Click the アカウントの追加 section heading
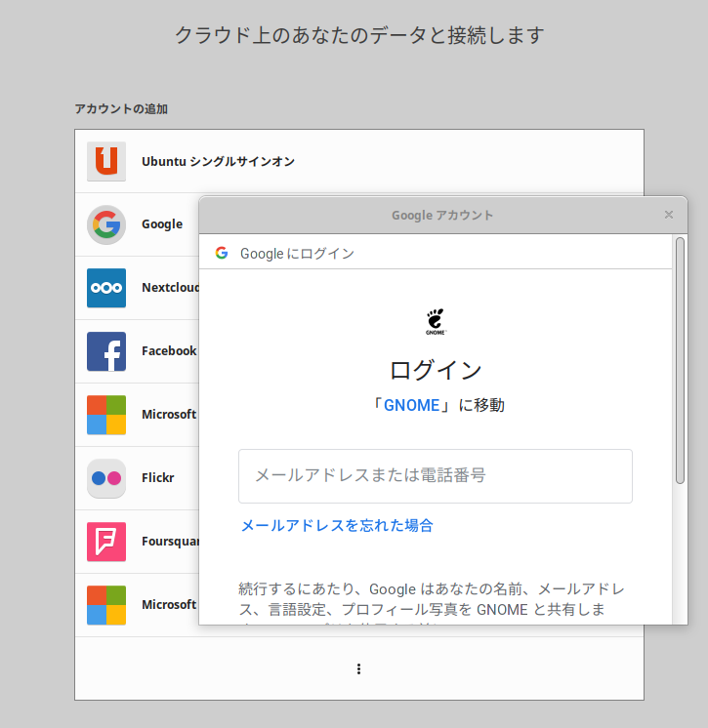 pyautogui.click(x=121, y=108)
